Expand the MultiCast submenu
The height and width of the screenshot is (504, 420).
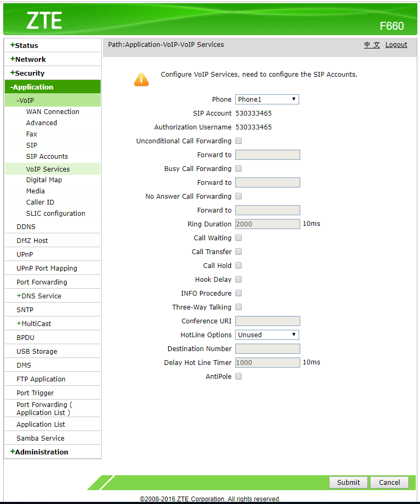pyautogui.click(x=34, y=324)
